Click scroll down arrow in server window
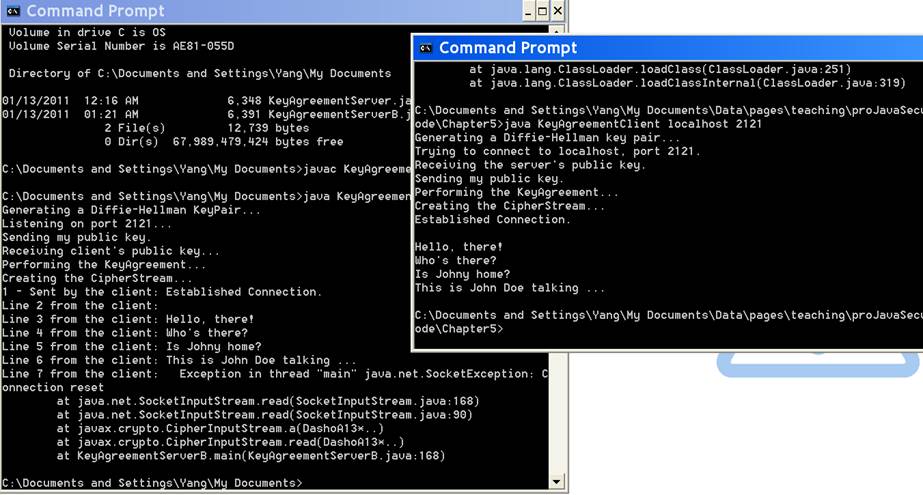 pos(558,481)
